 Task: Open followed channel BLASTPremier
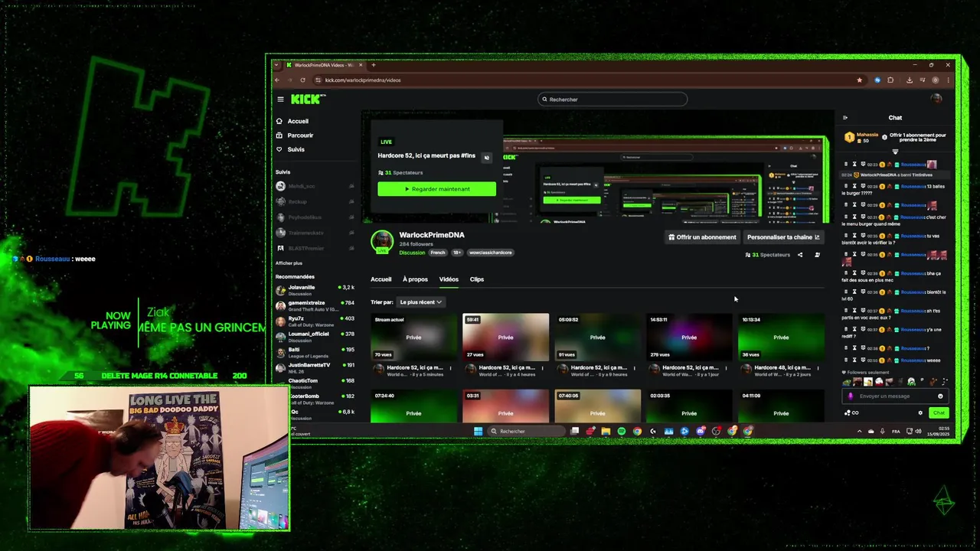click(315, 248)
